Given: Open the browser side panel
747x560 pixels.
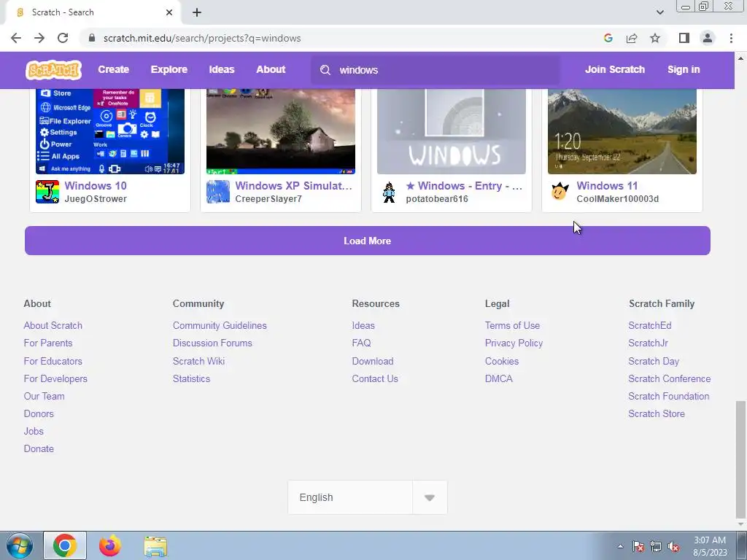Looking at the screenshot, I should pyautogui.click(x=684, y=38).
